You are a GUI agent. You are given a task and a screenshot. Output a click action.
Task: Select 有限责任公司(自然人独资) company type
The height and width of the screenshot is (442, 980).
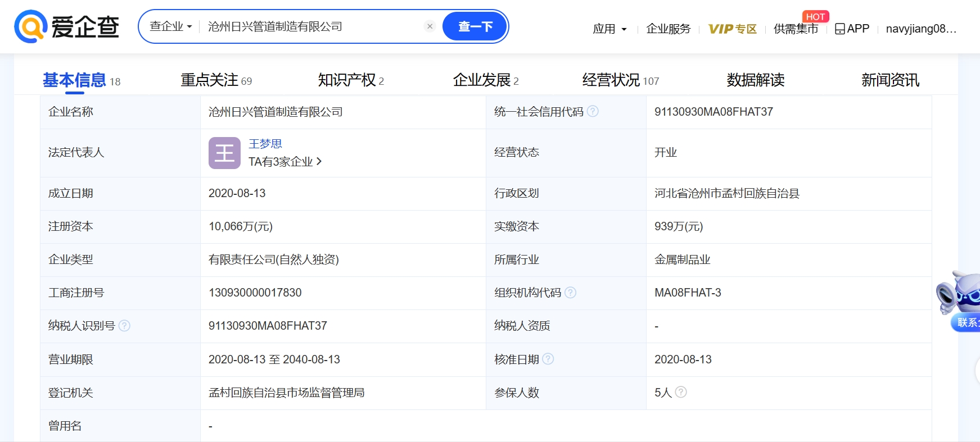coord(274,259)
